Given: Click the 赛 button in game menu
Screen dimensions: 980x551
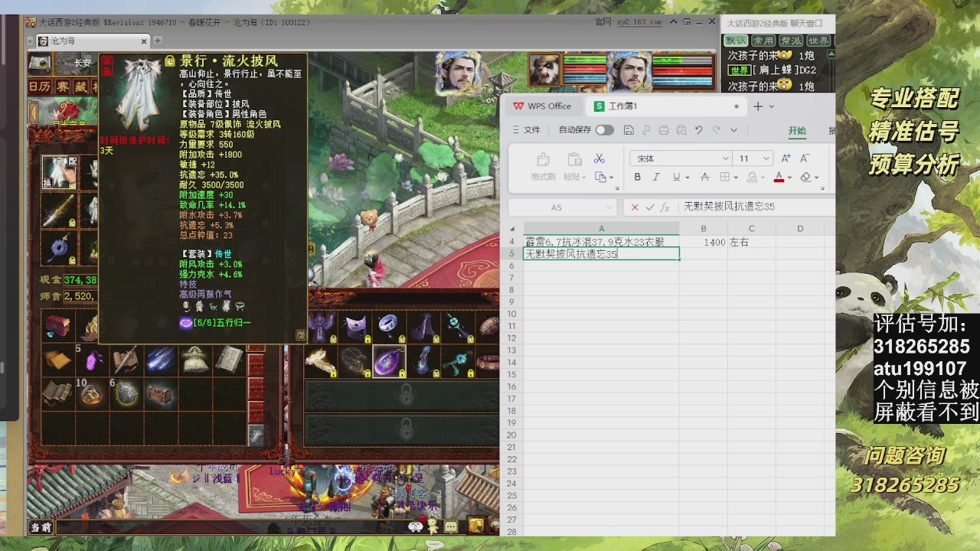Looking at the screenshot, I should [x=62, y=86].
